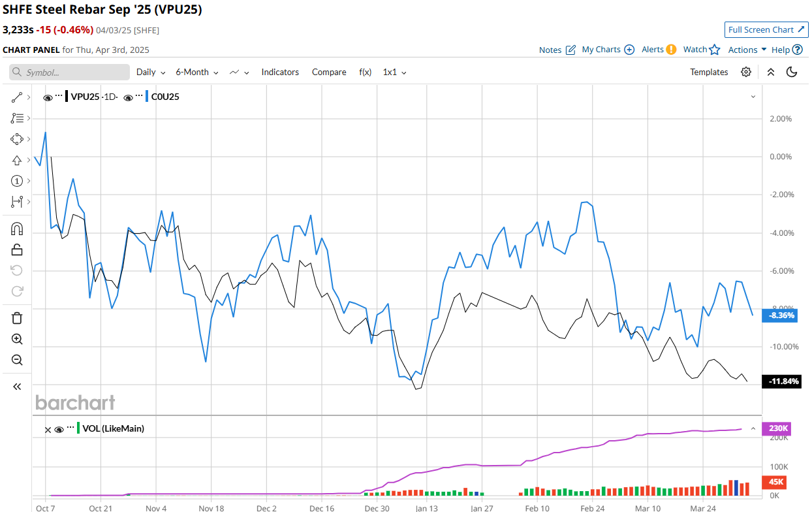Viewport: 812px width, 512px height.
Task: Click the lock drawings icon
Action: tap(17, 249)
